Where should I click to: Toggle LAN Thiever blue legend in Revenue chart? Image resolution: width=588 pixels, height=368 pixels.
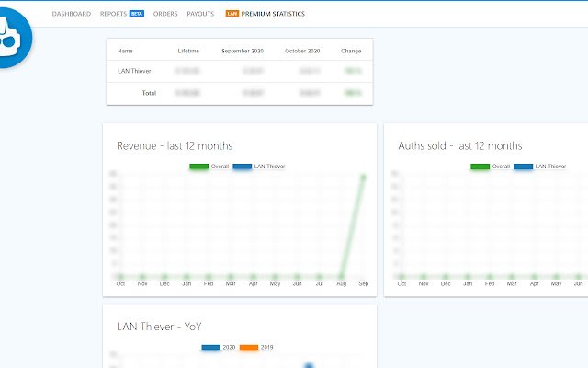coord(259,167)
